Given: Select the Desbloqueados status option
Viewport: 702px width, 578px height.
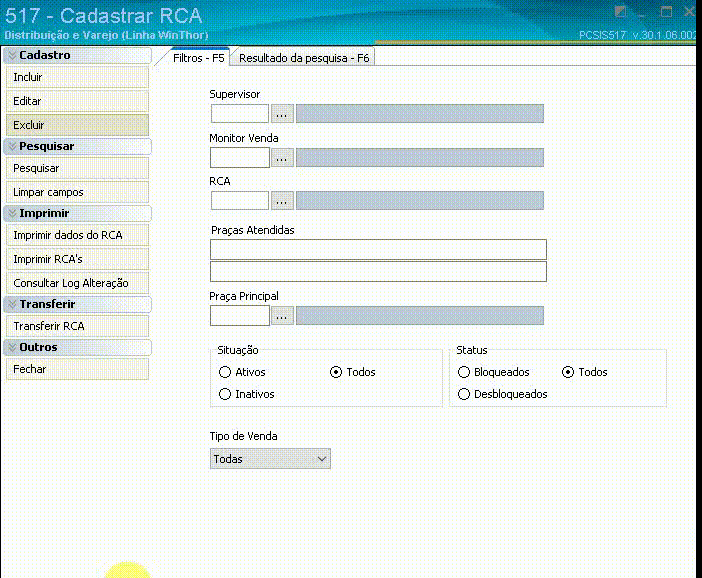Looking at the screenshot, I should pos(464,394).
